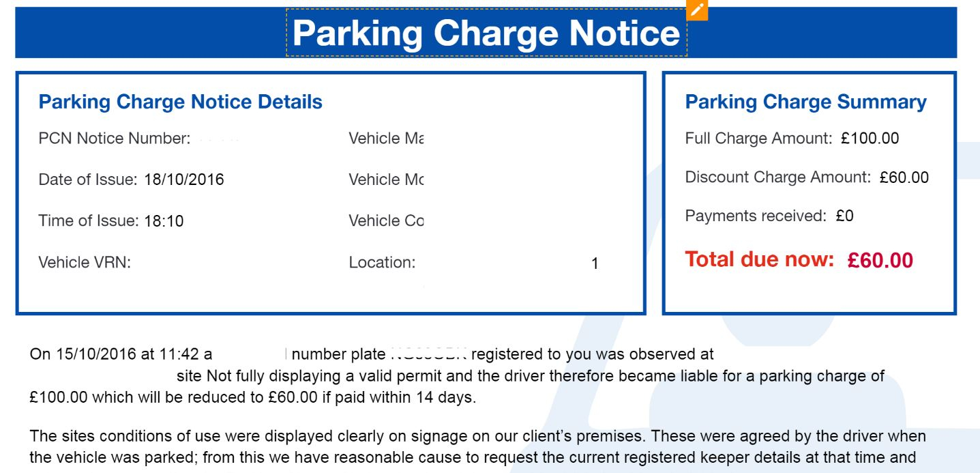Click the orange pencil edit icon

point(697,10)
